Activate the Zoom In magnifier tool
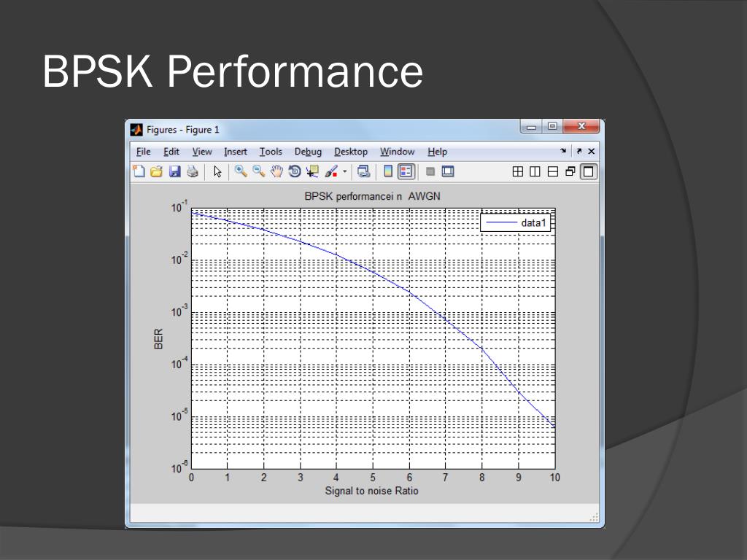Viewport: 747px width, 560px height. (241, 171)
